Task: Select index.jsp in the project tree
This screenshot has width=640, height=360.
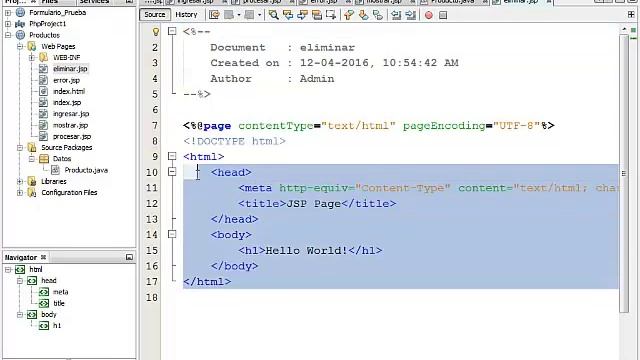Action: point(67,102)
